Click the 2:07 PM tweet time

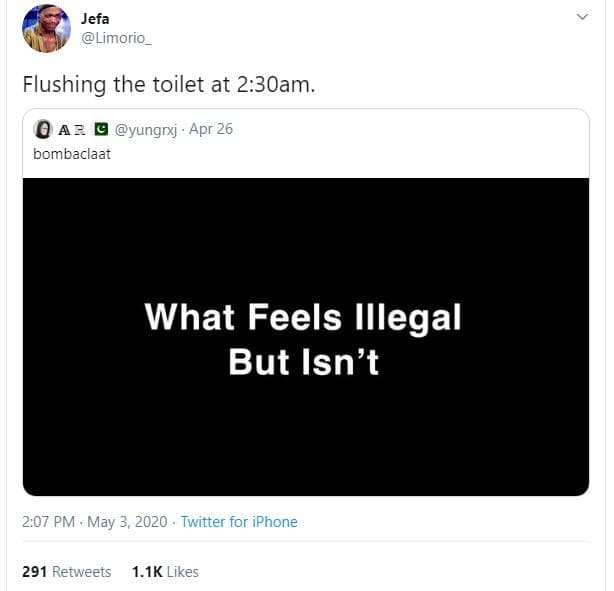49,522
